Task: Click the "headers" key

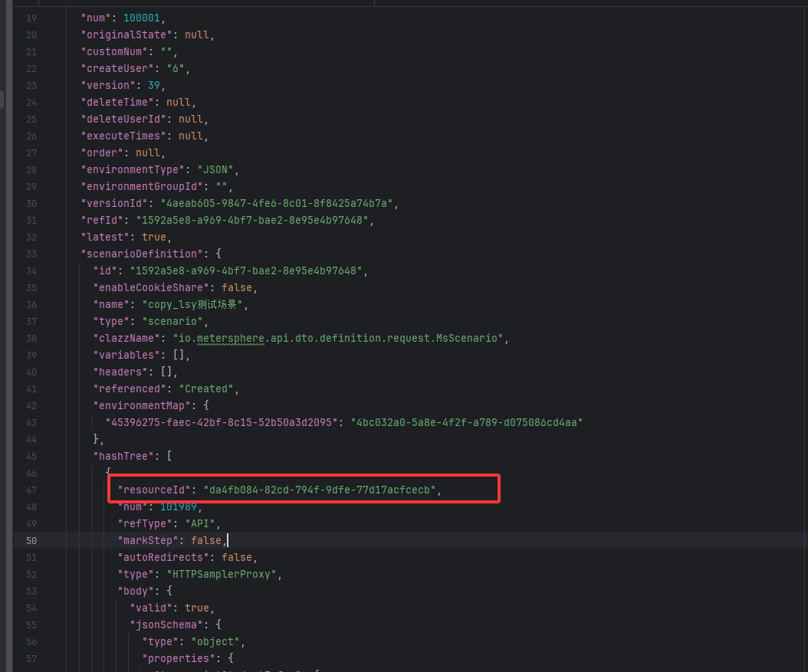Action: 120,372
